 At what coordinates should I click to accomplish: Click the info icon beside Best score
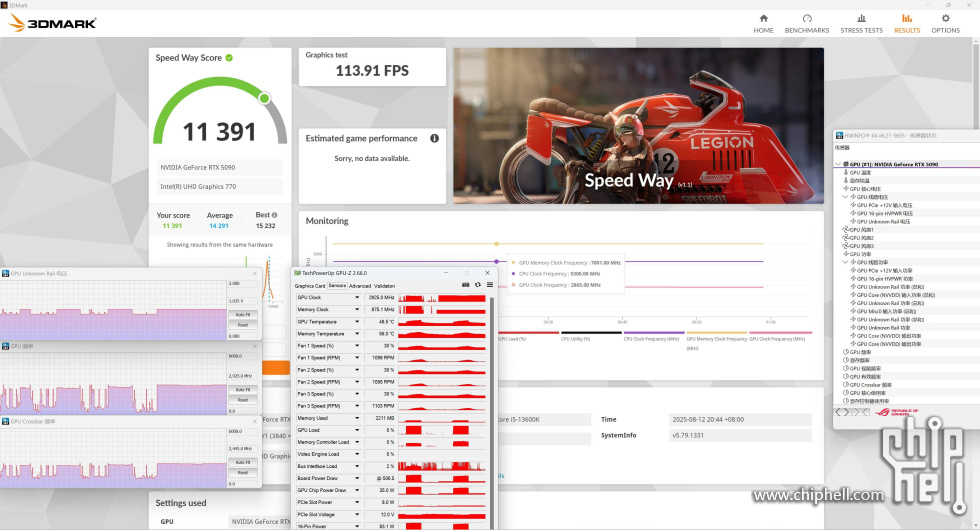click(x=274, y=215)
